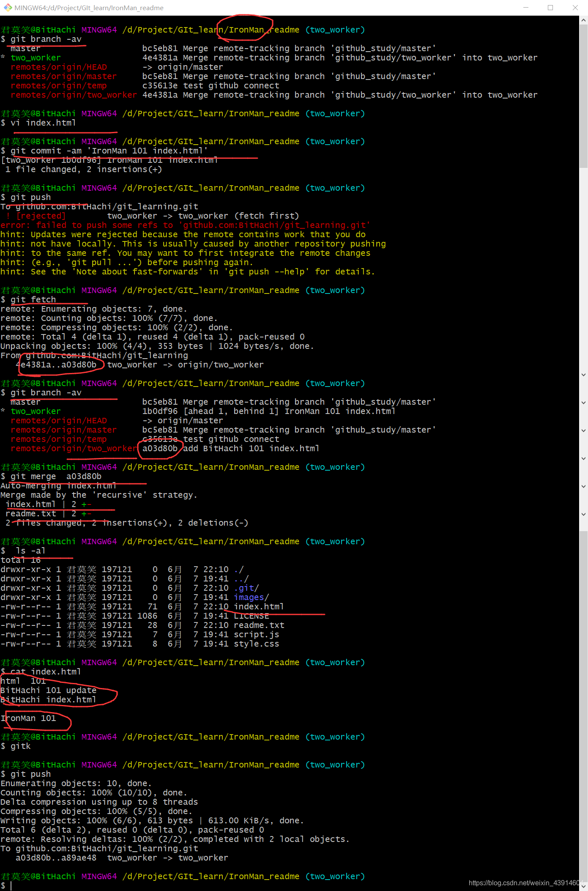Screen dimensions: 588x891
Task: Click the 'total 16' line
Action: click(21, 560)
